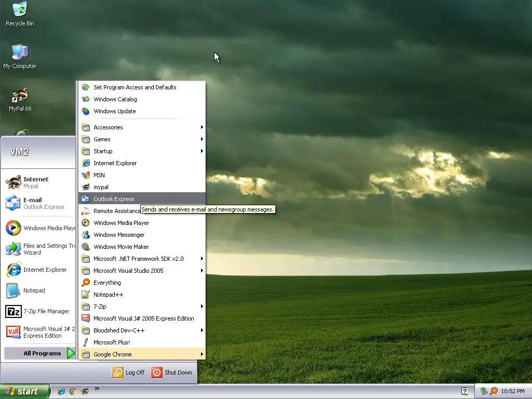Click the 7-Zip File Manager icon

point(13,311)
